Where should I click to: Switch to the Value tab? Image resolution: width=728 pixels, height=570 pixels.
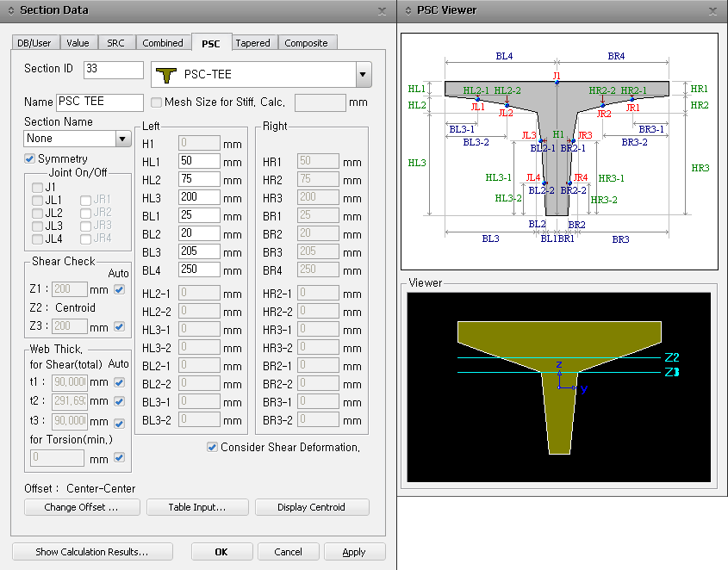point(78,43)
